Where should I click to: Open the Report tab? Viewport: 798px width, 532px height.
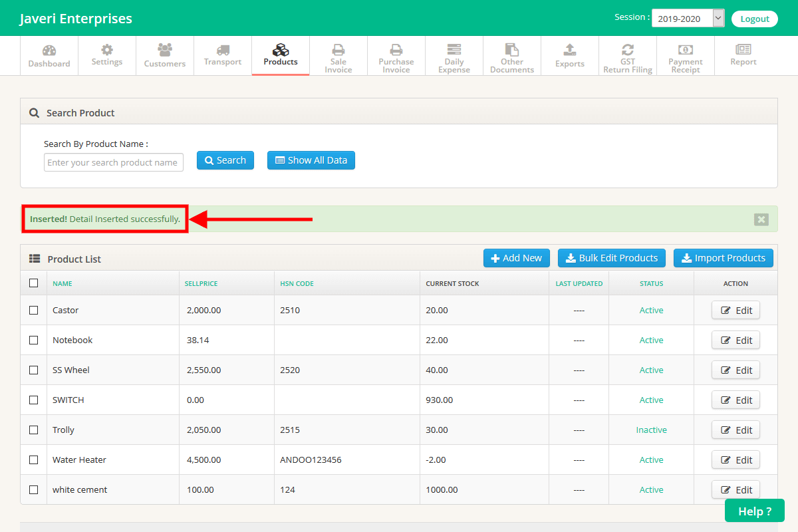pos(743,56)
